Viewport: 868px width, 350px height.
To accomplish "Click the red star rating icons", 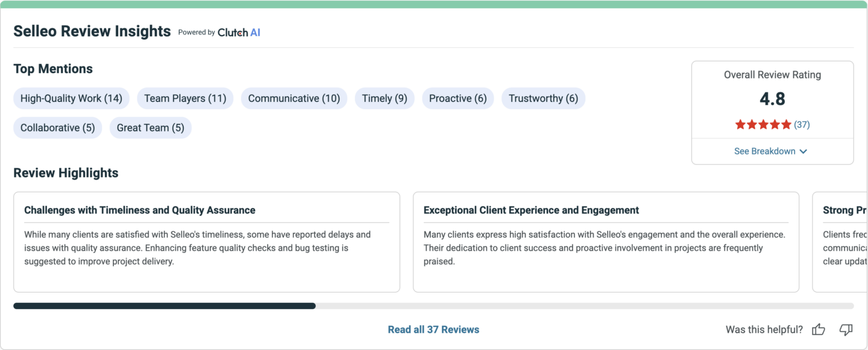I will [763, 125].
